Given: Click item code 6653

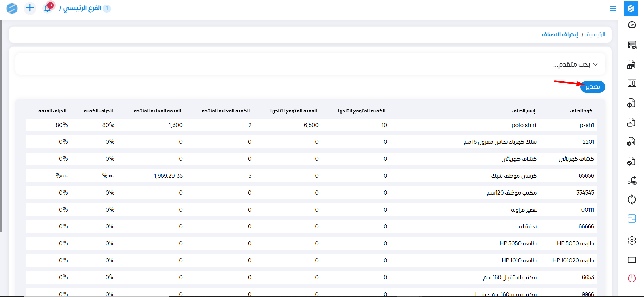Looking at the screenshot, I should point(588,277).
